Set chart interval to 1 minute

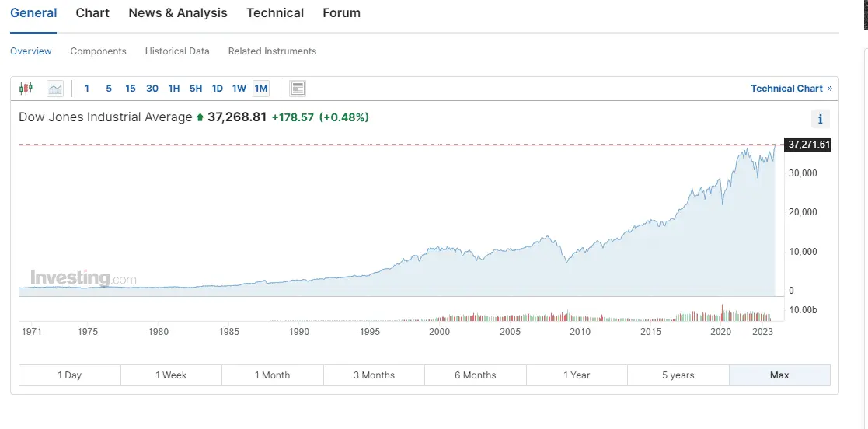(x=87, y=89)
